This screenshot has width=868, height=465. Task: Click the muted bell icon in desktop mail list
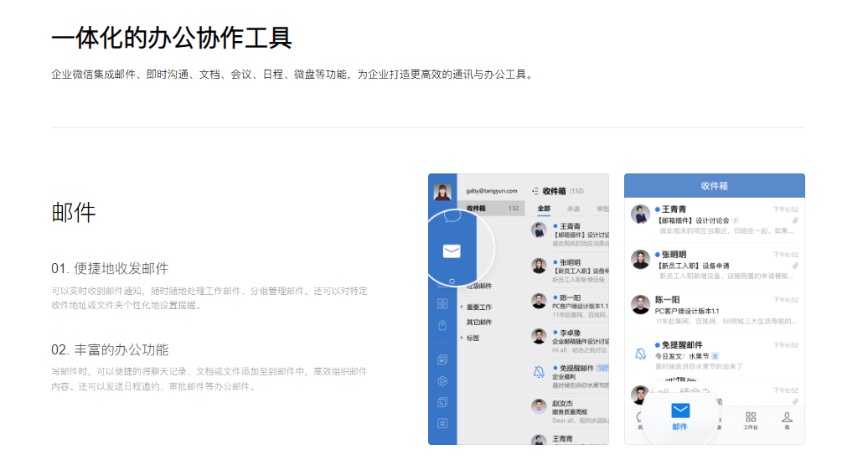coord(539,371)
